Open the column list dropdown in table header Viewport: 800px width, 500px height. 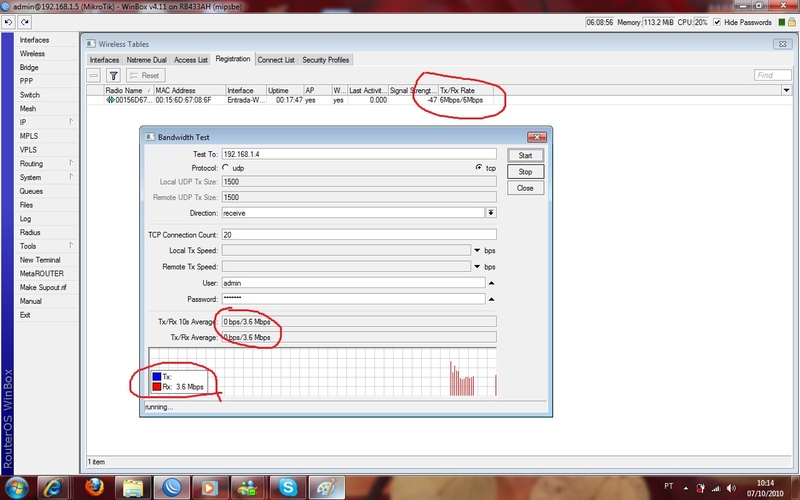(786, 90)
